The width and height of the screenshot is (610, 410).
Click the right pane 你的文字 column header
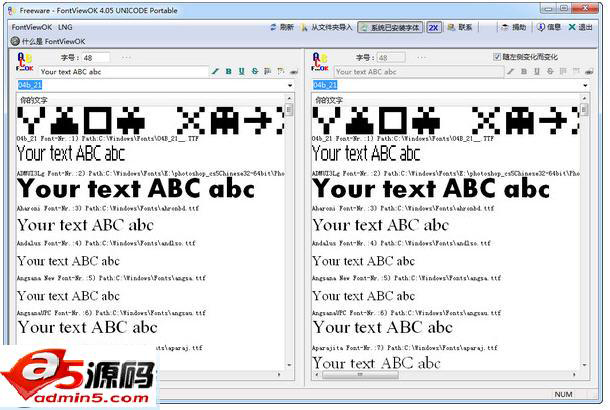(x=447, y=100)
